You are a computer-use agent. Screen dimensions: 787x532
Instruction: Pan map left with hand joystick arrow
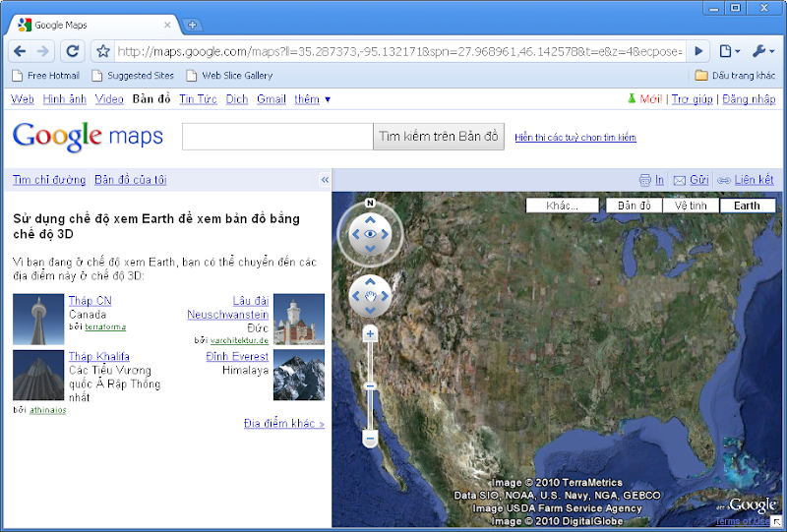tap(355, 296)
